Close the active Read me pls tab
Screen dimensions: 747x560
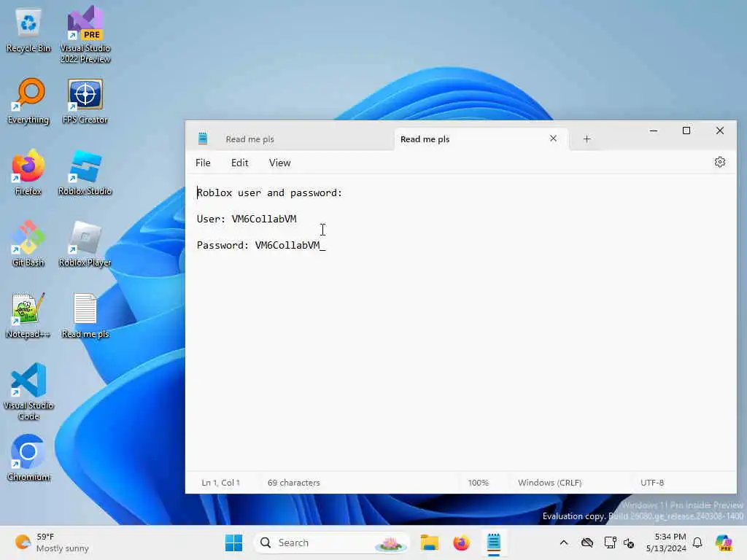coord(553,139)
